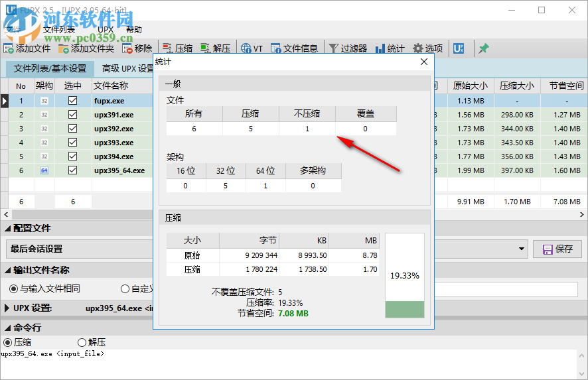This screenshot has width=588, height=380.
Task: Click the UPX logo toolbar icon
Action: tap(458, 48)
